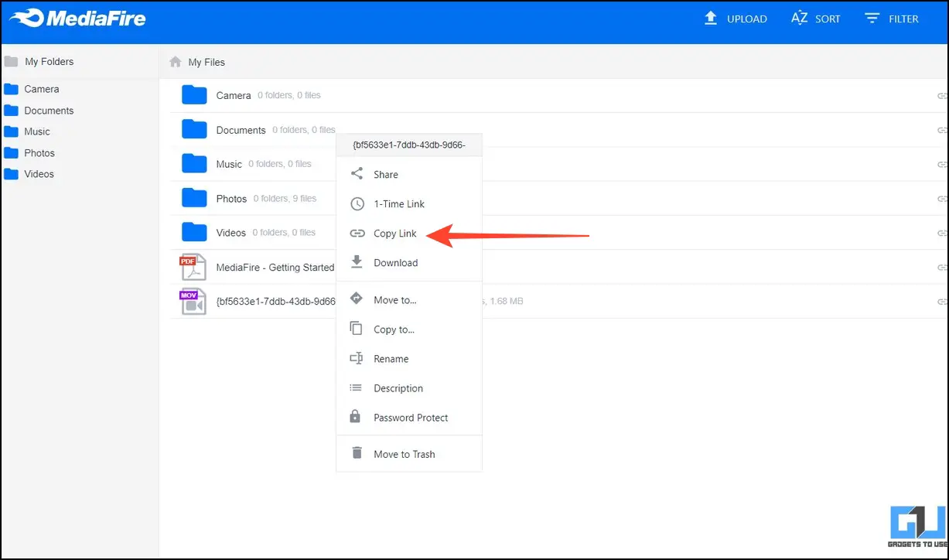Click the Music folder icon in file list
The height and width of the screenshot is (560, 949).
point(194,163)
